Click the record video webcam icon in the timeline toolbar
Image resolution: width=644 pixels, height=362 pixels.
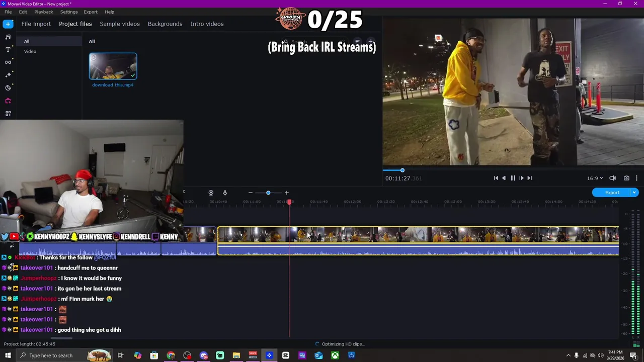[211, 193]
